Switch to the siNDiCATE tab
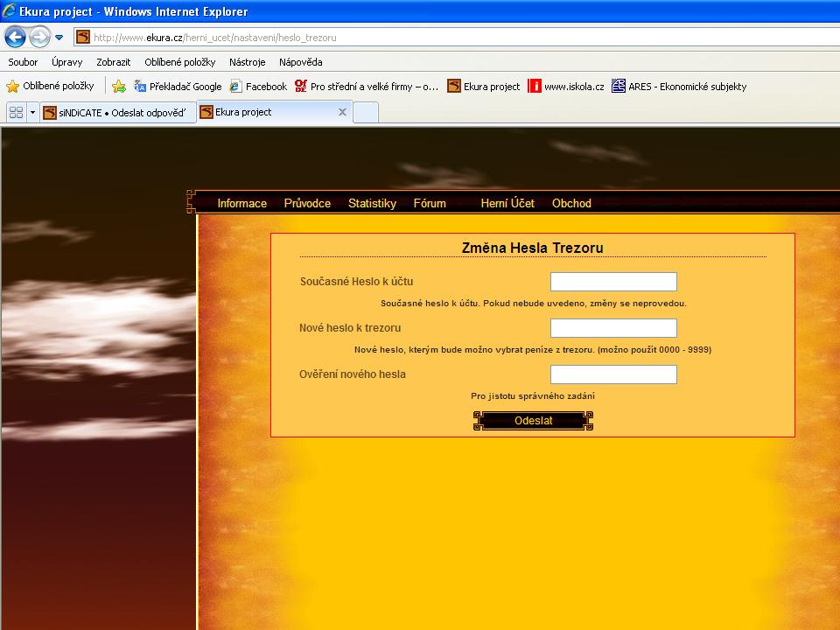840x630 pixels. pos(116,112)
